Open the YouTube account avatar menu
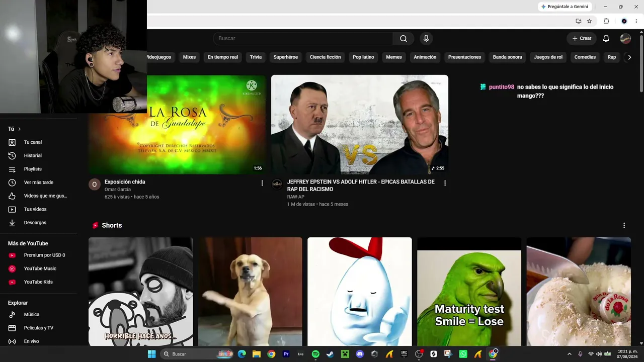644x362 pixels. [x=625, y=39]
